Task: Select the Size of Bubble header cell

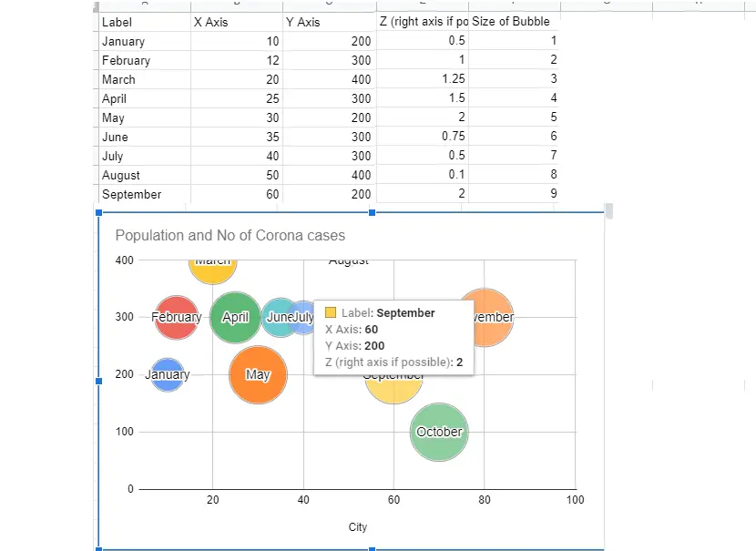Action: click(x=514, y=22)
